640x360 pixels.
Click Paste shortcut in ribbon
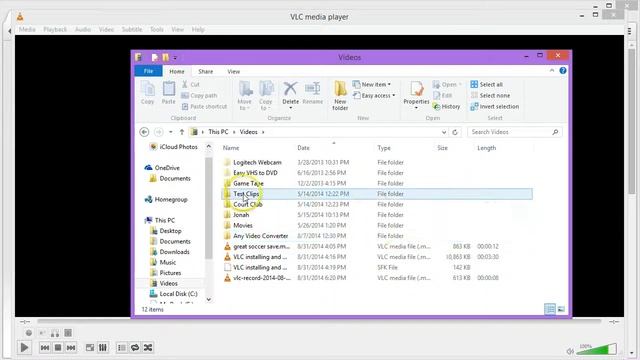point(204,107)
